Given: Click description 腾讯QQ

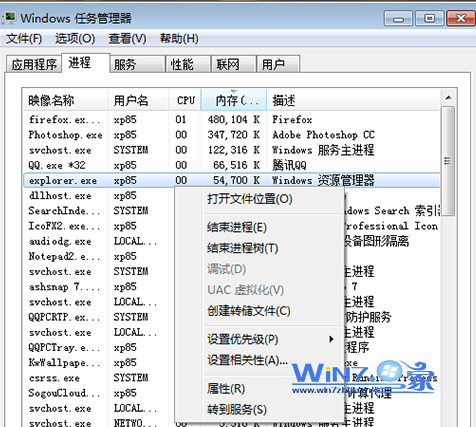Looking at the screenshot, I should (x=289, y=165).
